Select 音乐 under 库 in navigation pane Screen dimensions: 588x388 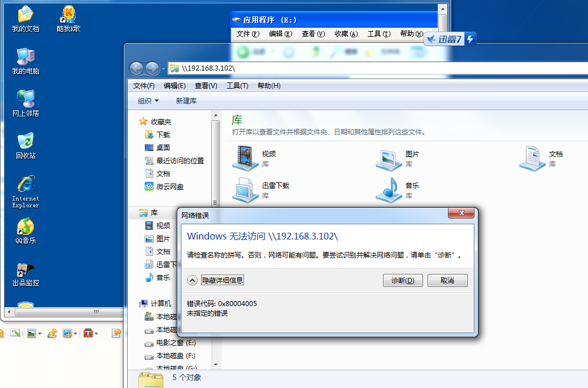158,277
